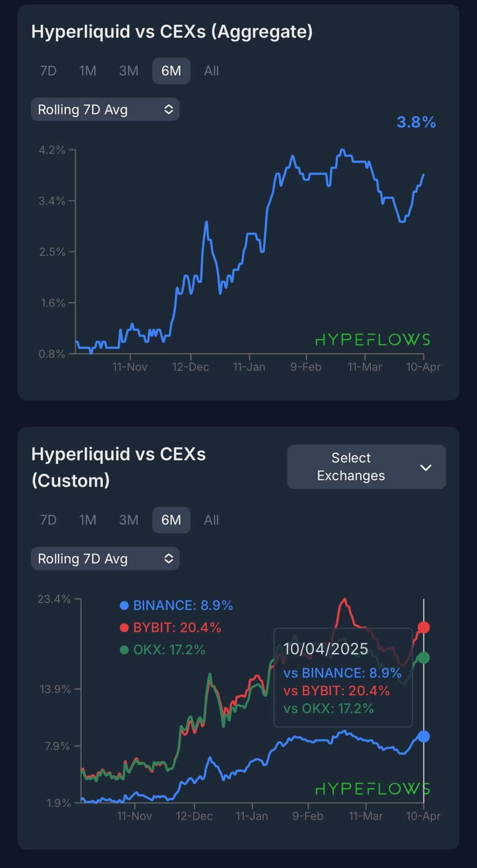Switch Aggregate chart to 3M range
The height and width of the screenshot is (868, 477).
point(128,71)
